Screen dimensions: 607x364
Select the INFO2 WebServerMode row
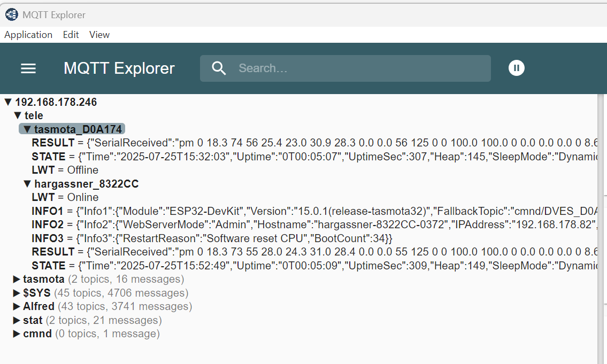(314, 224)
